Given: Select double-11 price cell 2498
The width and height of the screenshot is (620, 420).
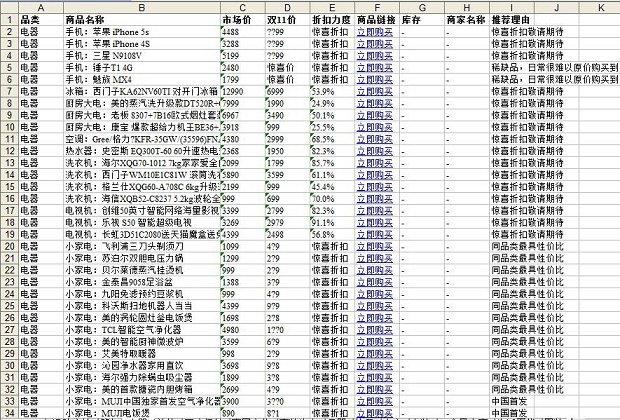Looking at the screenshot, I should (287, 235).
